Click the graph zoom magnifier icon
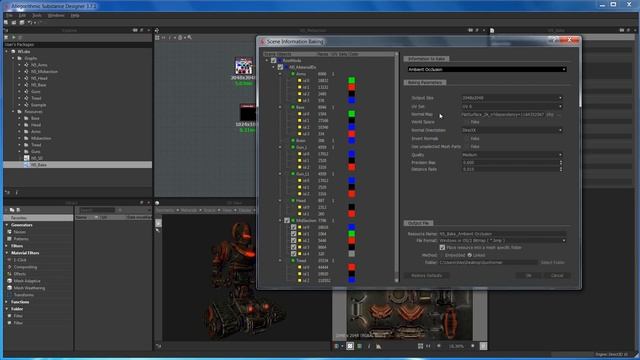640x360 pixels. [189, 37]
